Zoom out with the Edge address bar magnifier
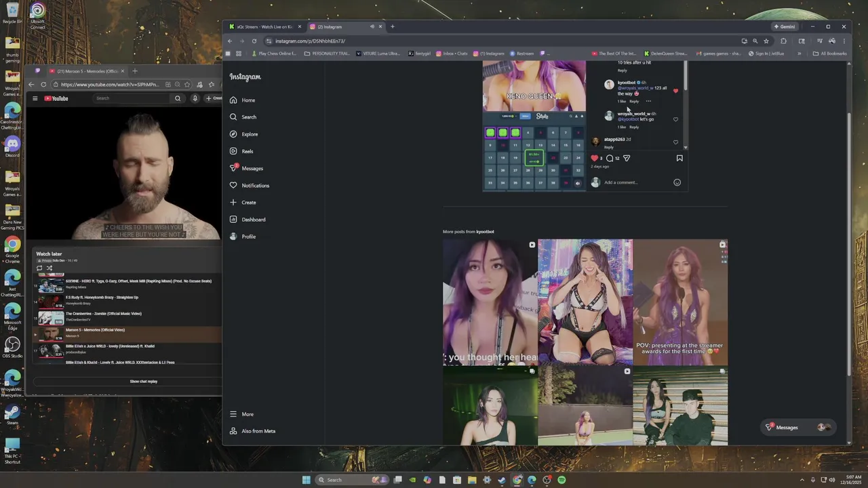The width and height of the screenshot is (868, 488). (177, 85)
